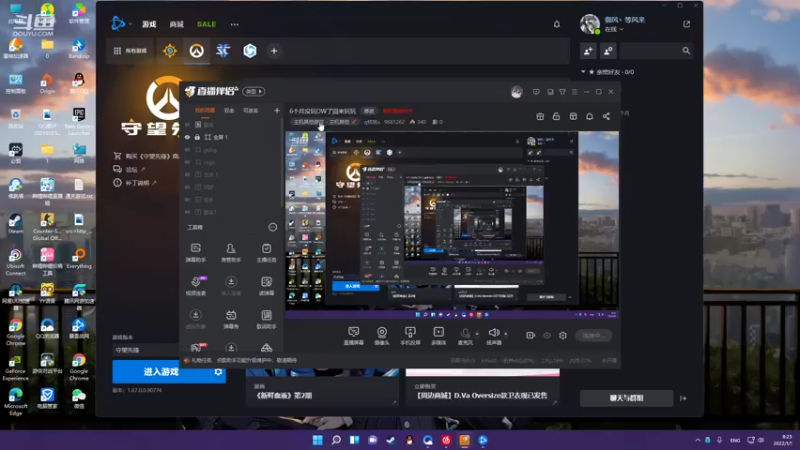Screen dimensions: 800x450
Task: Open the 论坛 link
Action: [x=131, y=169]
